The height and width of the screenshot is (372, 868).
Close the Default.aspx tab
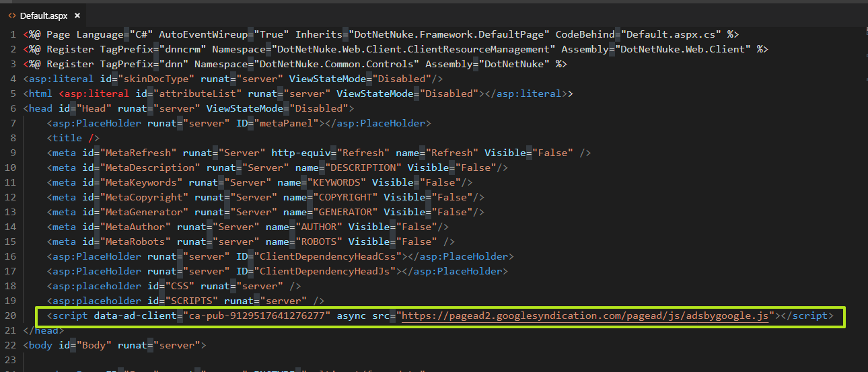(x=76, y=15)
